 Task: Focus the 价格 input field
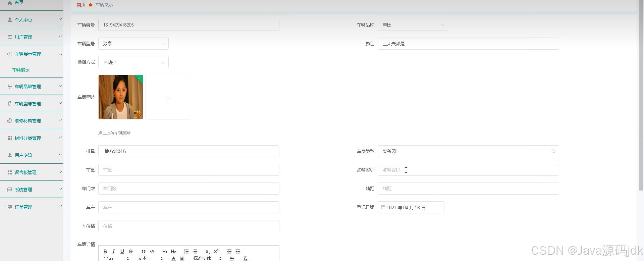tap(189, 226)
